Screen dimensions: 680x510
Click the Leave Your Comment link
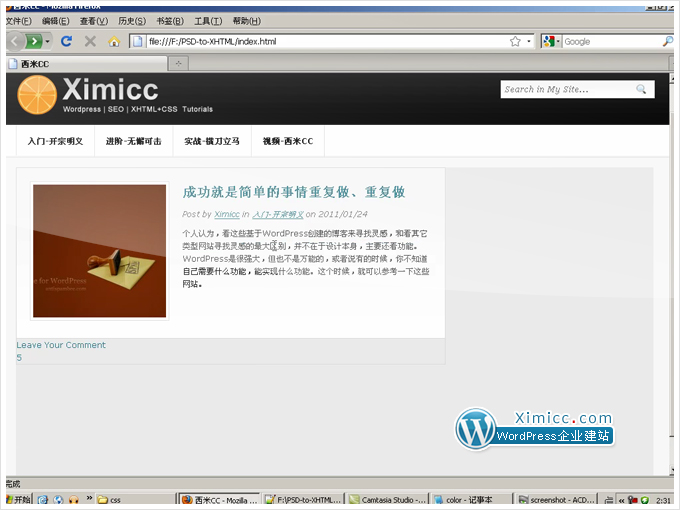tap(61, 345)
